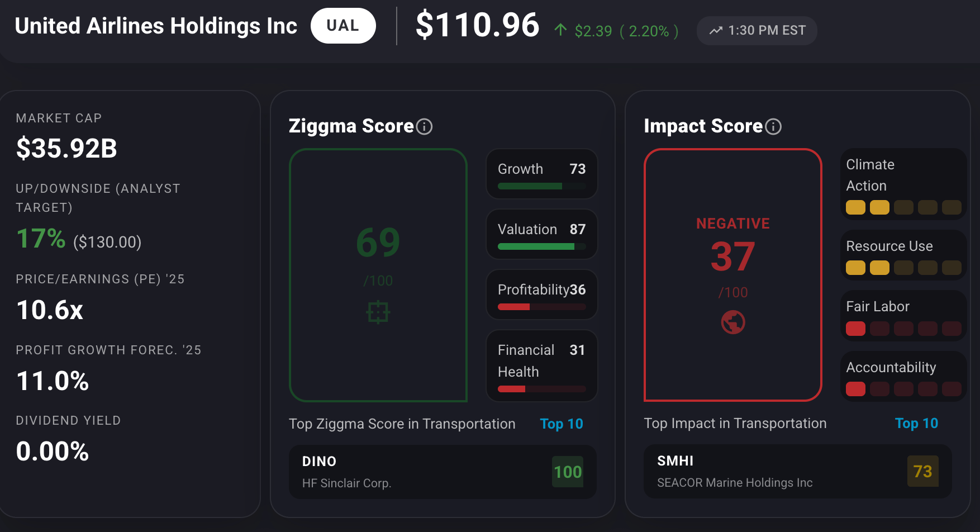Open the Impact Score info icon
Viewport: 980px width, 532px height.
(x=773, y=127)
